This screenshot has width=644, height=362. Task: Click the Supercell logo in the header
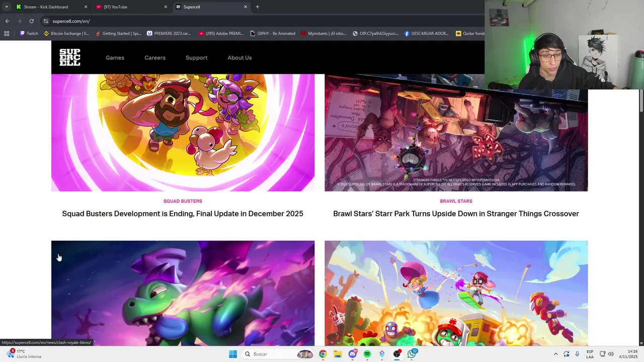point(70,57)
